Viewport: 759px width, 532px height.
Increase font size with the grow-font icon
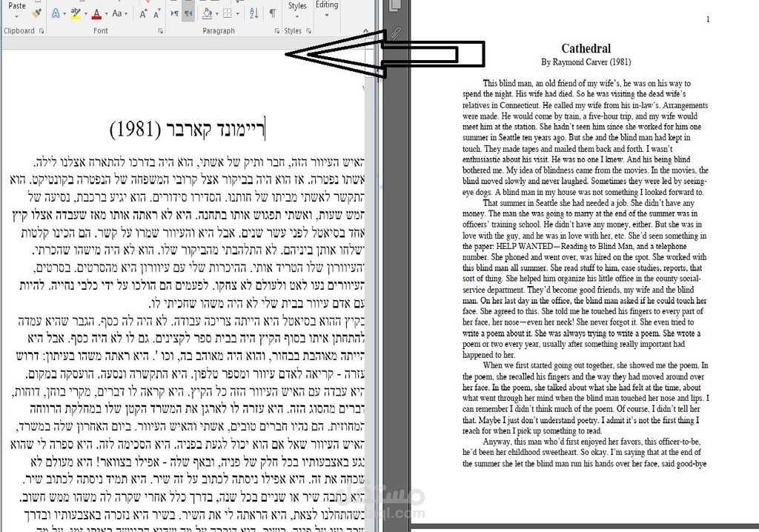[143, 14]
